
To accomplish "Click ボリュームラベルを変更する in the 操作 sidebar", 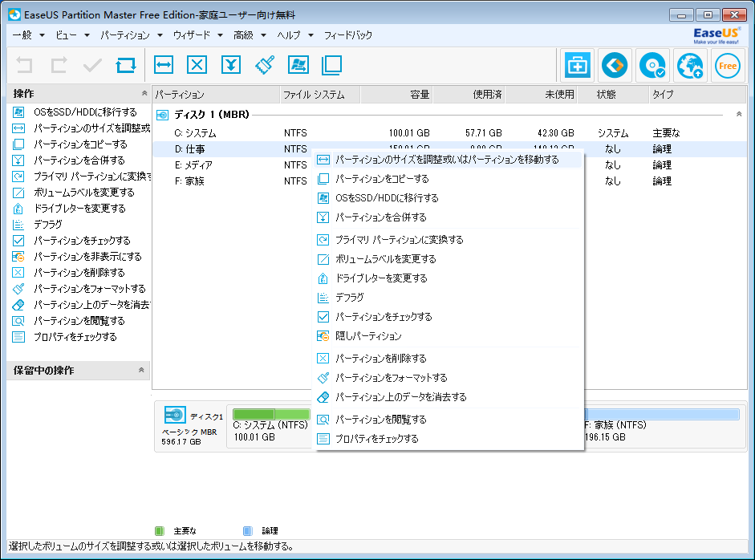I will tap(83, 192).
